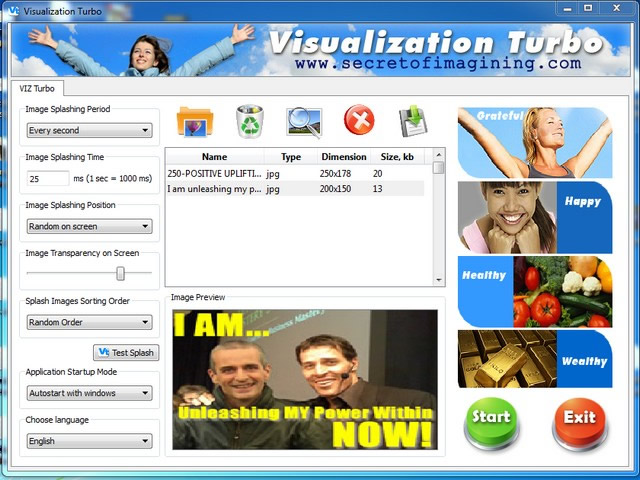This screenshot has height=480, width=640.
Task: Open Image Splashing Position dropdown
Action: (x=89, y=226)
